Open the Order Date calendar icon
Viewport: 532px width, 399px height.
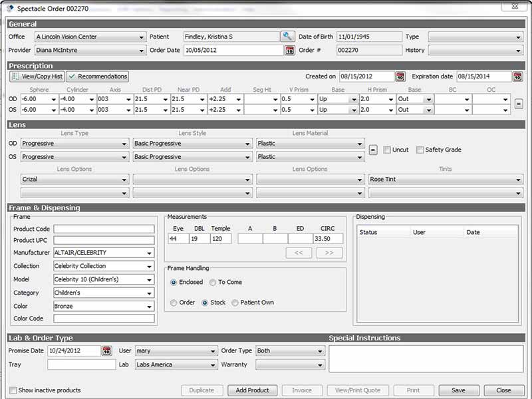(289, 51)
